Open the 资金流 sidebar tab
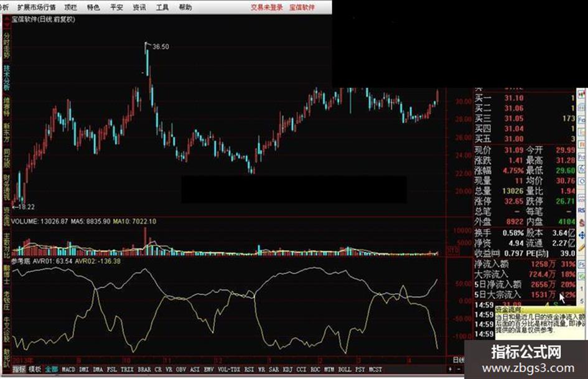 (7, 216)
